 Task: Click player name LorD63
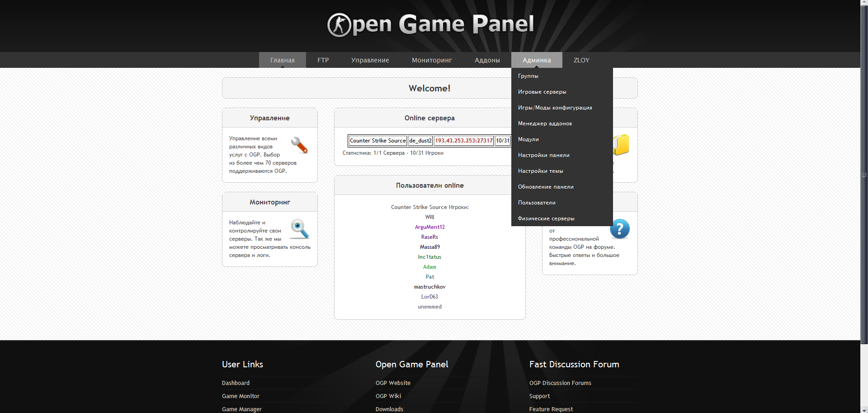[429, 297]
